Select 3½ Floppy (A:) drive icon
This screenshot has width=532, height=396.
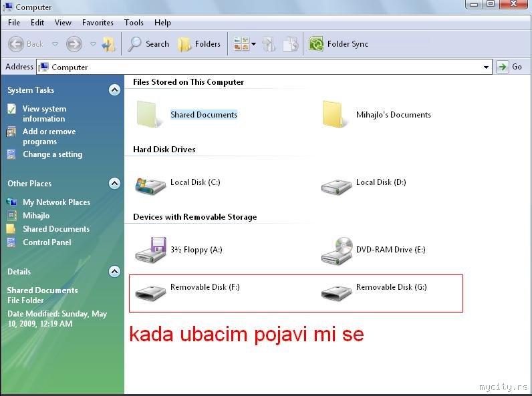click(150, 250)
